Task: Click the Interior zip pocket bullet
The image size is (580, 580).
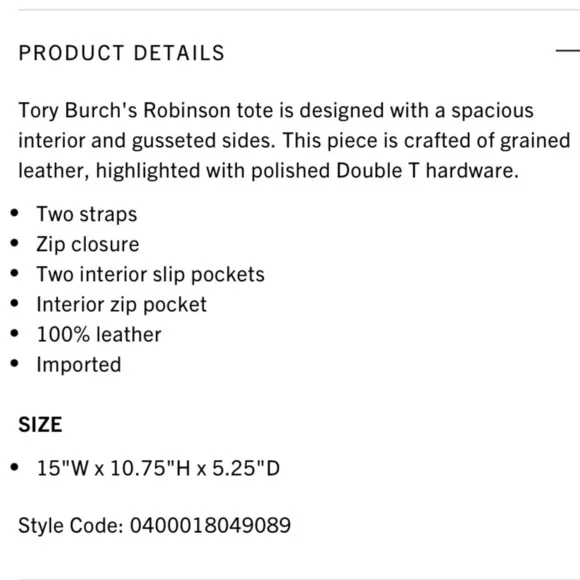Action: (x=122, y=305)
